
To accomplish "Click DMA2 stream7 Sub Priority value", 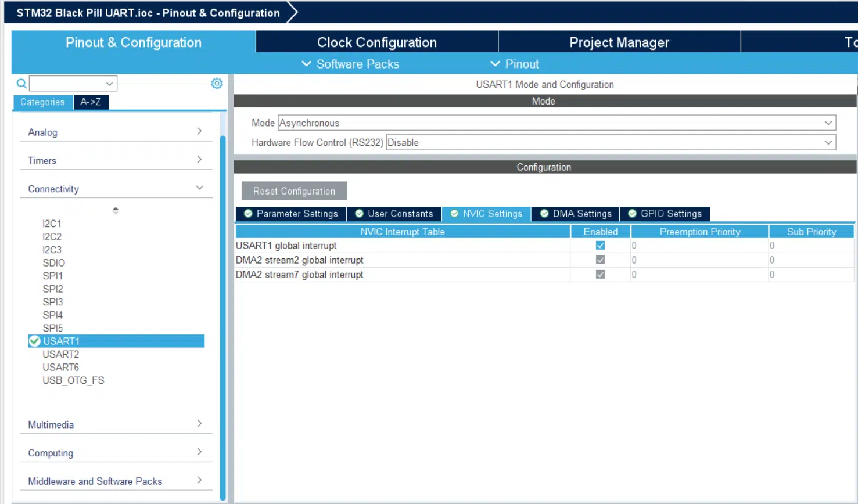I will (x=811, y=275).
